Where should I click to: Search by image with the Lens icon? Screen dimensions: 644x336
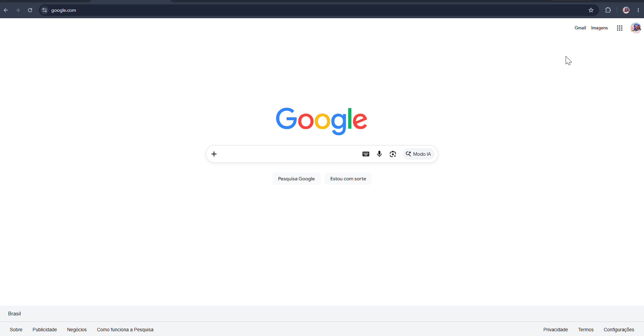pyautogui.click(x=393, y=154)
